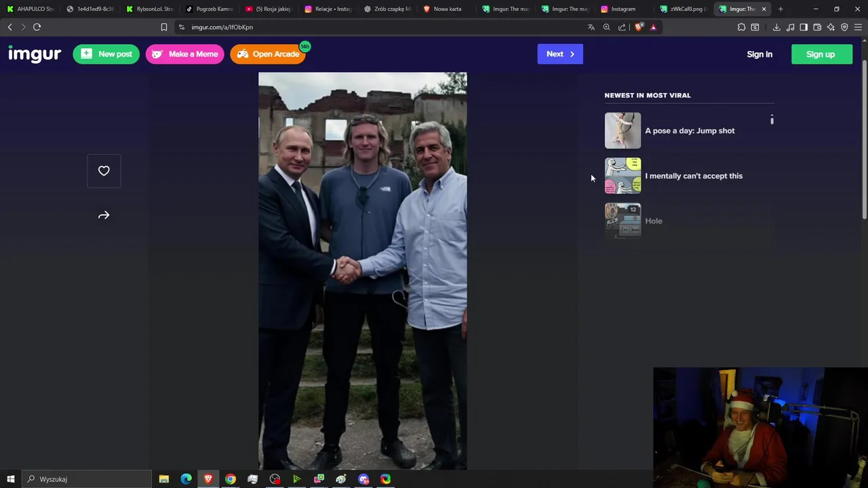Reload the current page

(x=37, y=27)
